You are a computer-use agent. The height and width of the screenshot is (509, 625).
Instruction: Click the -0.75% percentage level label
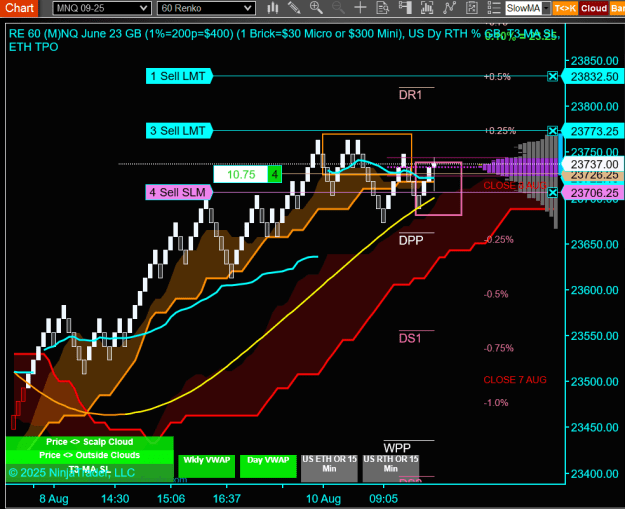pyautogui.click(x=499, y=348)
